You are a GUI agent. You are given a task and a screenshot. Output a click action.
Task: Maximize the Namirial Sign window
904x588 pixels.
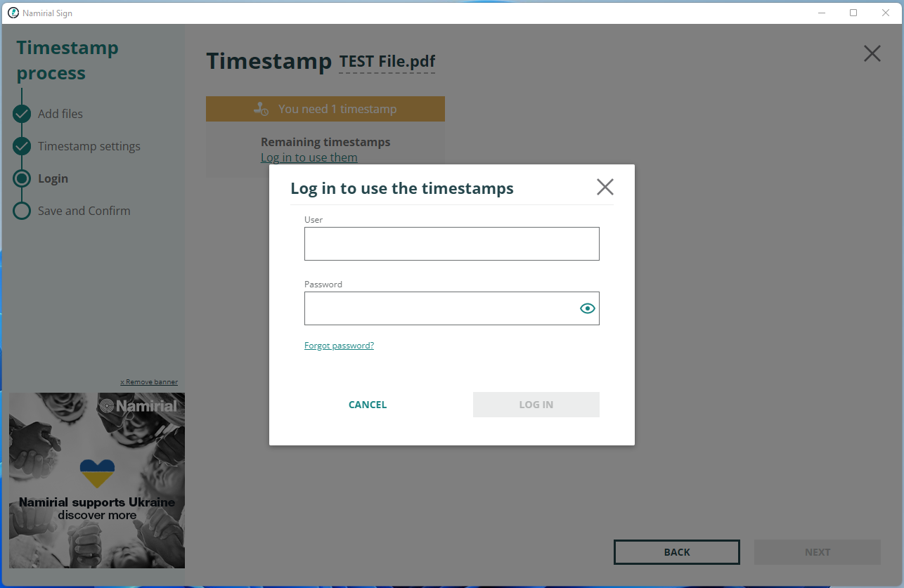(853, 13)
